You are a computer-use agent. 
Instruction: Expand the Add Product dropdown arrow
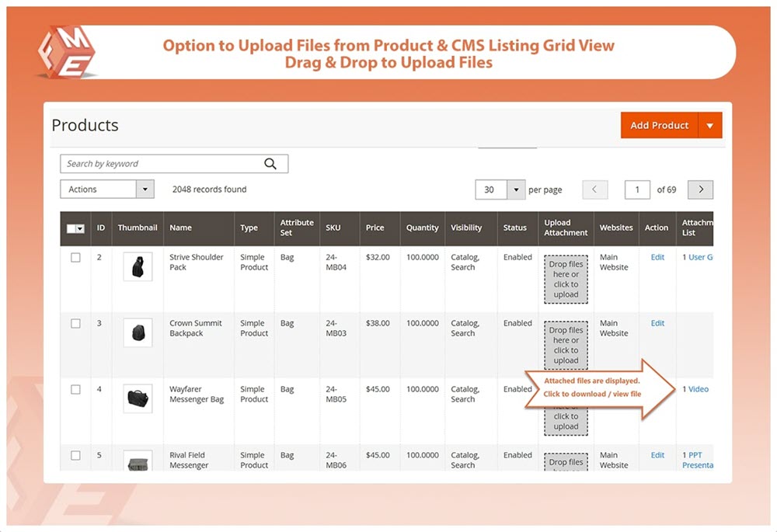[709, 126]
